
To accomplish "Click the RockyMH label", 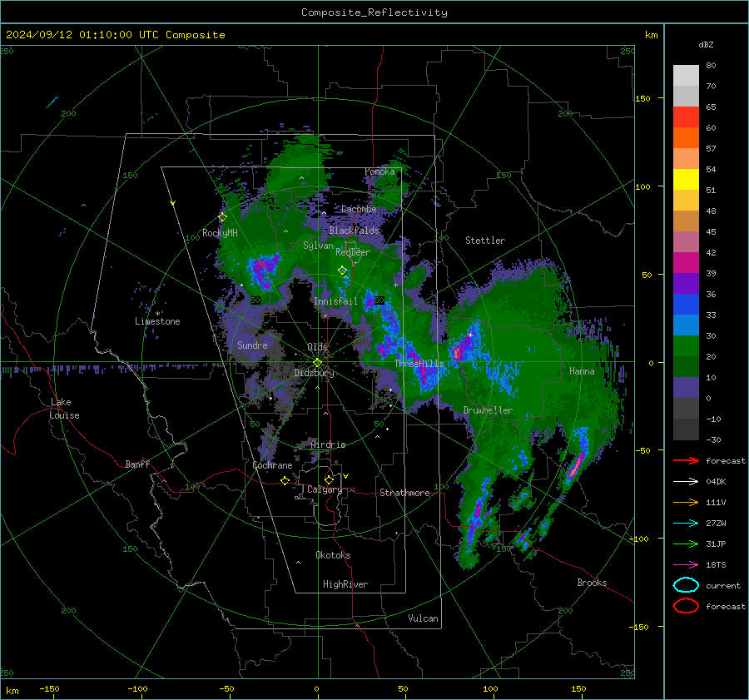I will coord(220,233).
